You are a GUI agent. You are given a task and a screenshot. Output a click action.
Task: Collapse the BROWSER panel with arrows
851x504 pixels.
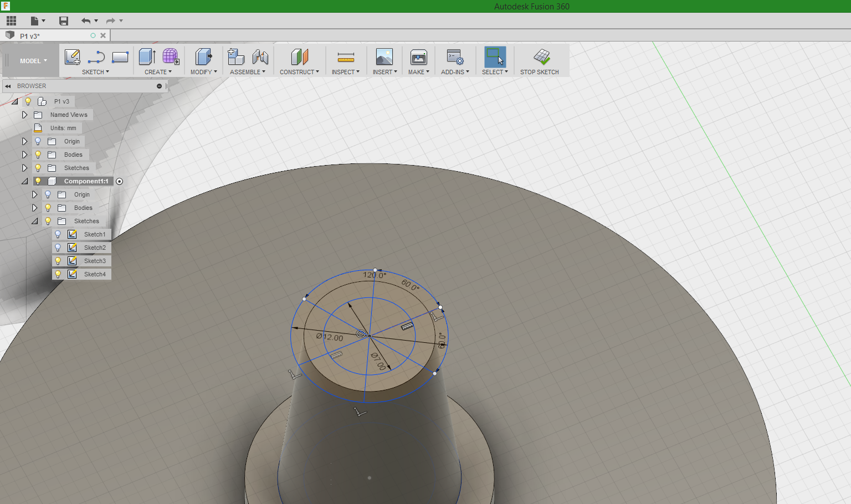pyautogui.click(x=8, y=86)
